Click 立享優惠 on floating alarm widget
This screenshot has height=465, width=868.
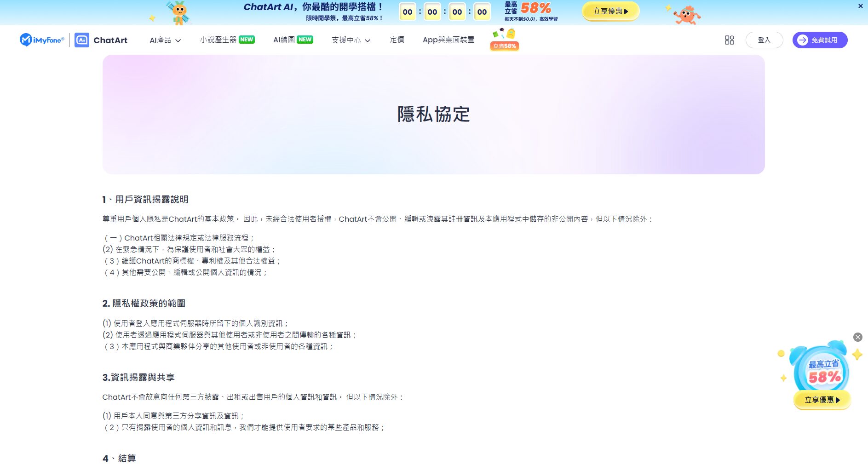click(822, 400)
